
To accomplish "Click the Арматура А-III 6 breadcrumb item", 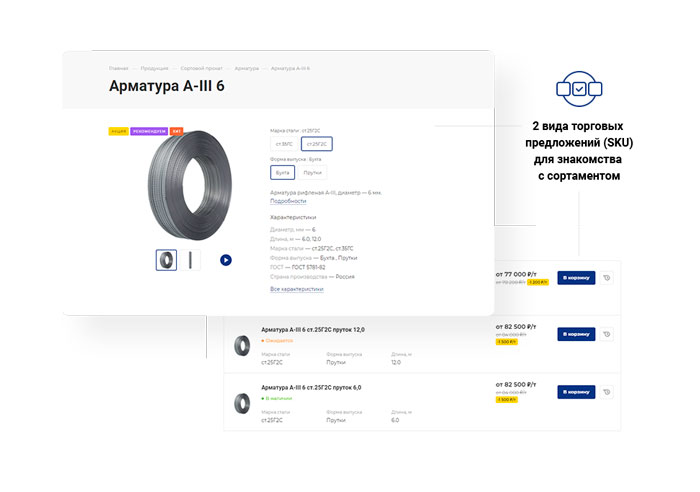I will coord(290,68).
